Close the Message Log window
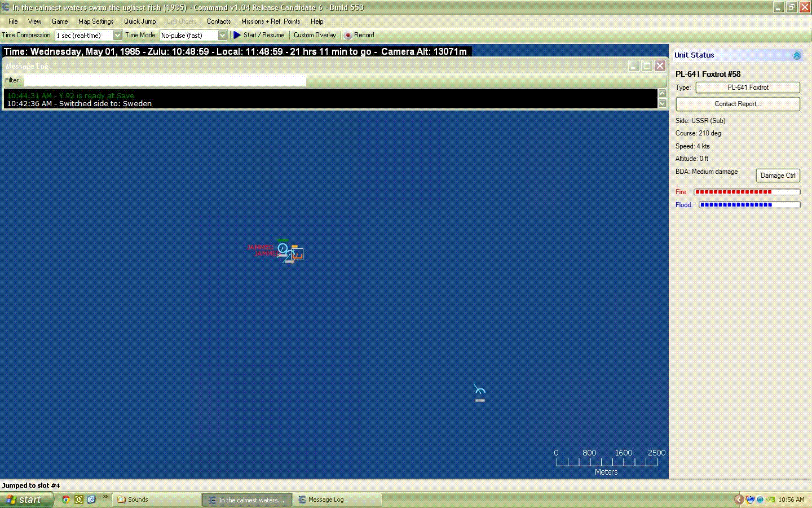Screen dimensions: 812x508 click(x=660, y=66)
